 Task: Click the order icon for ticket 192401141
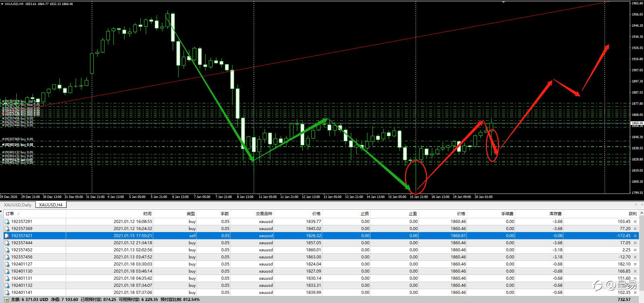[7, 293]
